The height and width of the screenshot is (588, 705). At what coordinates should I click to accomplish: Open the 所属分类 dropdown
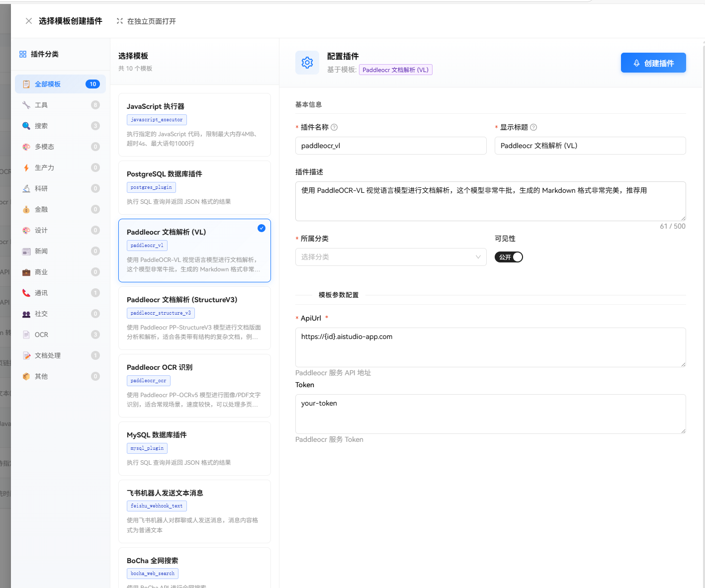[x=390, y=257]
